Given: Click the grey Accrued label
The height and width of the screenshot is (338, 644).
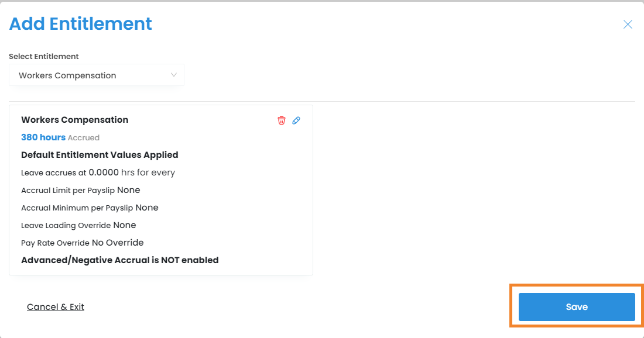Looking at the screenshot, I should click(x=84, y=138).
